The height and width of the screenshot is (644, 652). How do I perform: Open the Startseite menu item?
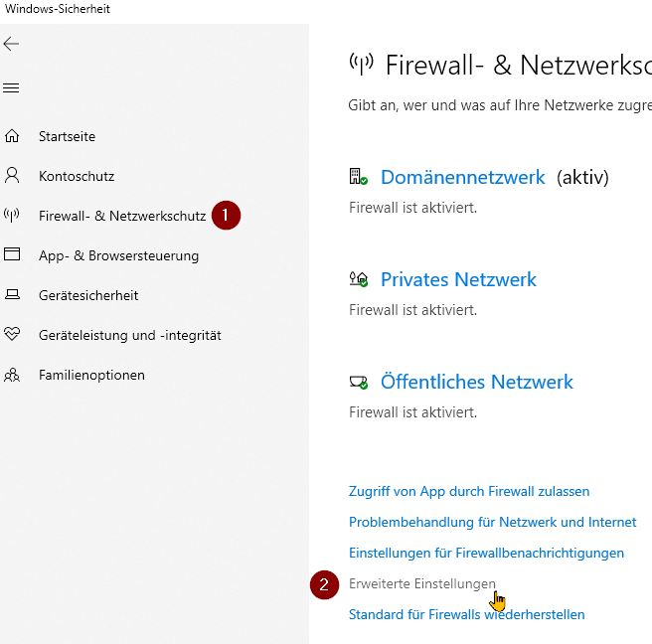click(67, 136)
